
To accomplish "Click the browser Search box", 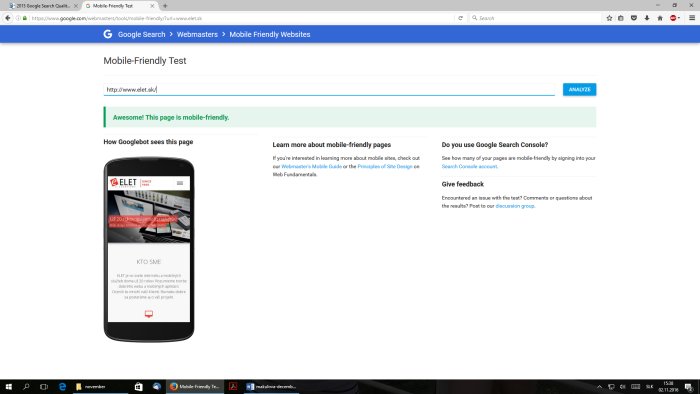I will click(535, 18).
